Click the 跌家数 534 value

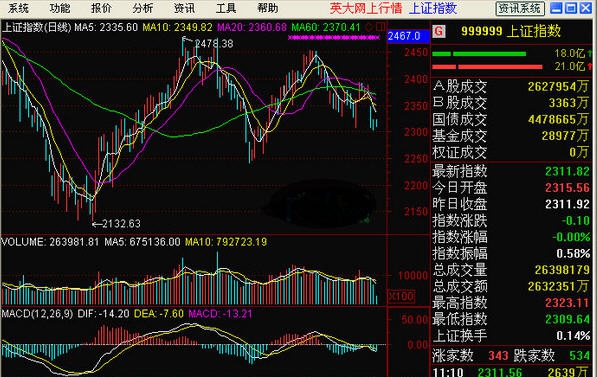tap(579, 356)
